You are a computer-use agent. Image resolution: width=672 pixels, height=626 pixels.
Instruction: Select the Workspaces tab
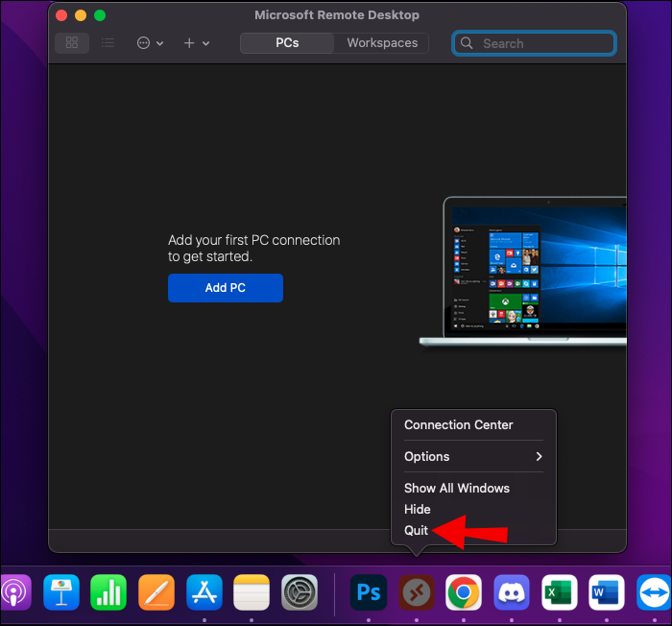point(382,43)
